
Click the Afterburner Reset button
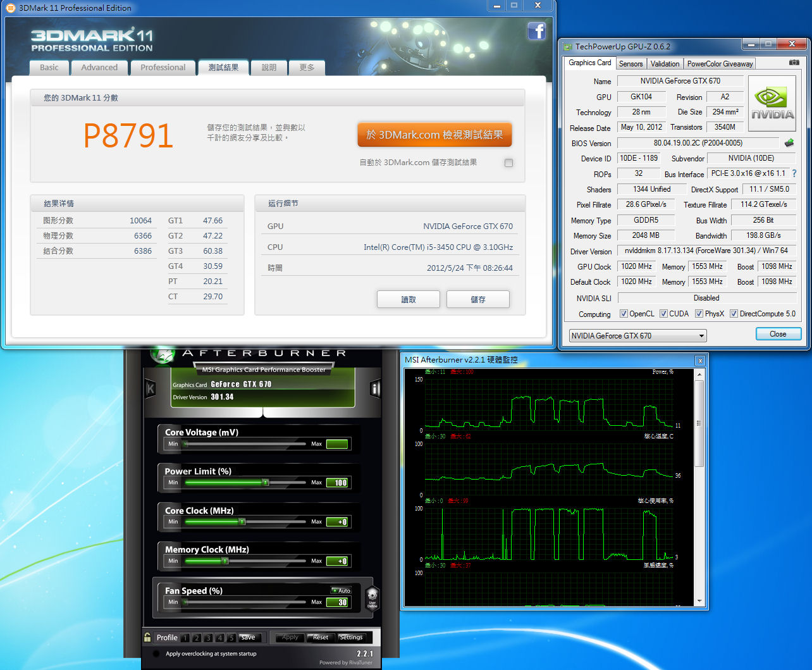[321, 638]
